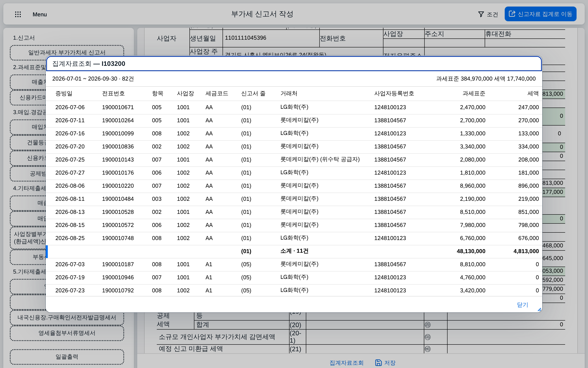Click the 일괄출력 sidebar button
The height and width of the screenshot is (368, 588).
tap(67, 357)
